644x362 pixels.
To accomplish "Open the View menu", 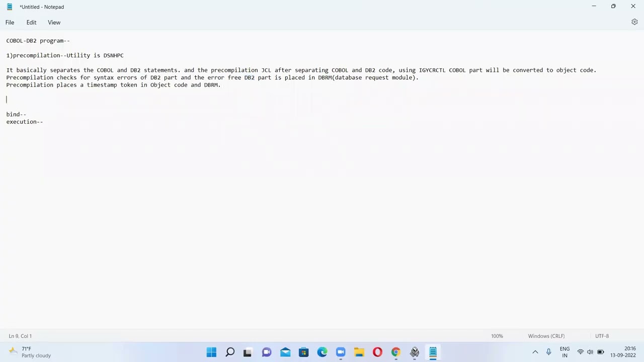I will point(54,22).
